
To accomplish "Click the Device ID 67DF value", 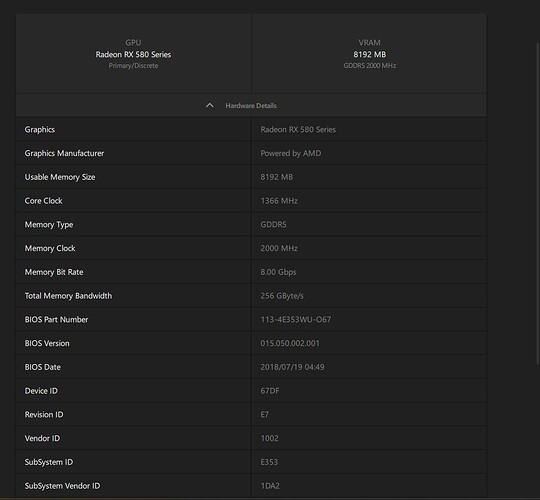I will coord(270,391).
